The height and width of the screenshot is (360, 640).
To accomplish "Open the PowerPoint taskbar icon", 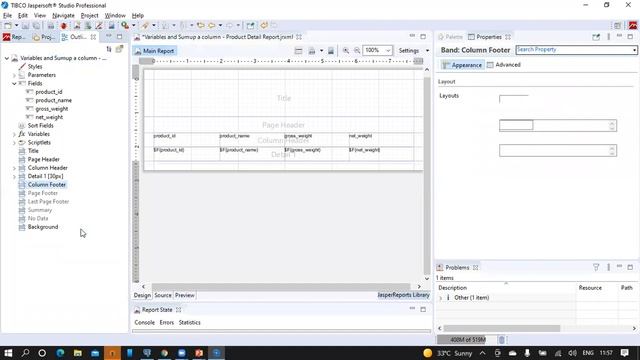I will click(199, 353).
